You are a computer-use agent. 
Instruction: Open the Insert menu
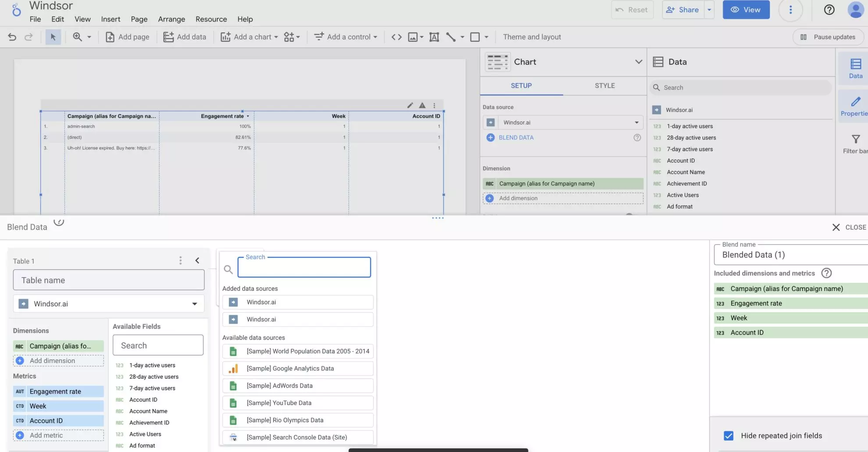tap(110, 19)
